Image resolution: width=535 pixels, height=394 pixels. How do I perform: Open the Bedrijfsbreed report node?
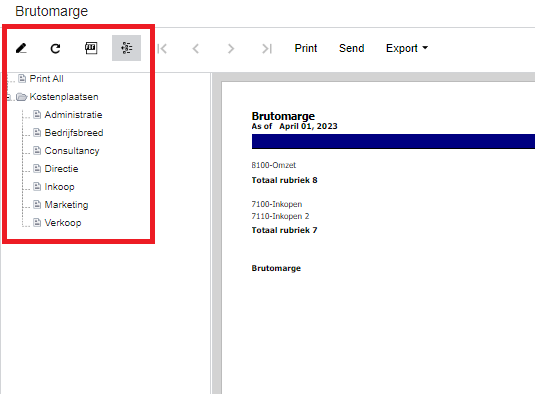[x=74, y=133]
